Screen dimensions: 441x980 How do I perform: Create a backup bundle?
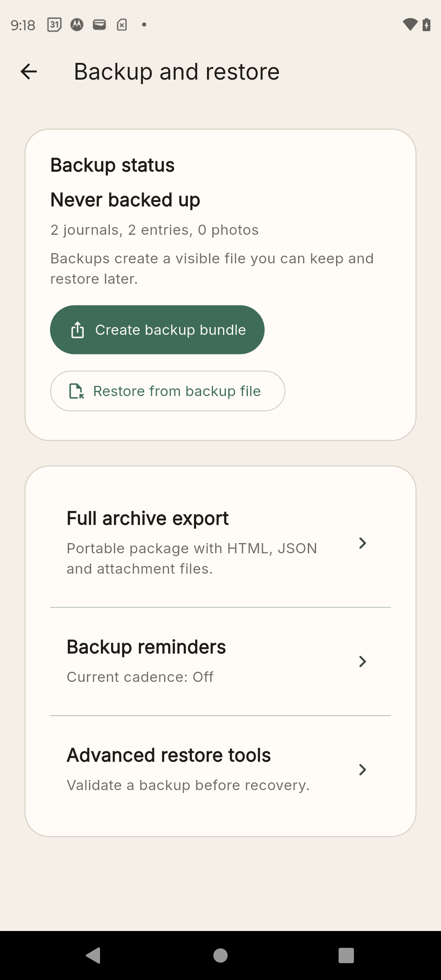[x=157, y=329]
